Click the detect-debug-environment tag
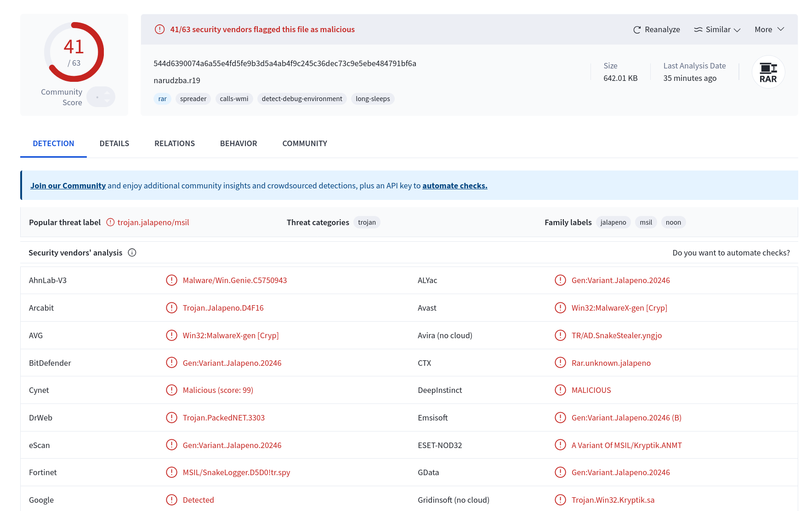Image resolution: width=812 pixels, height=511 pixels. click(302, 99)
